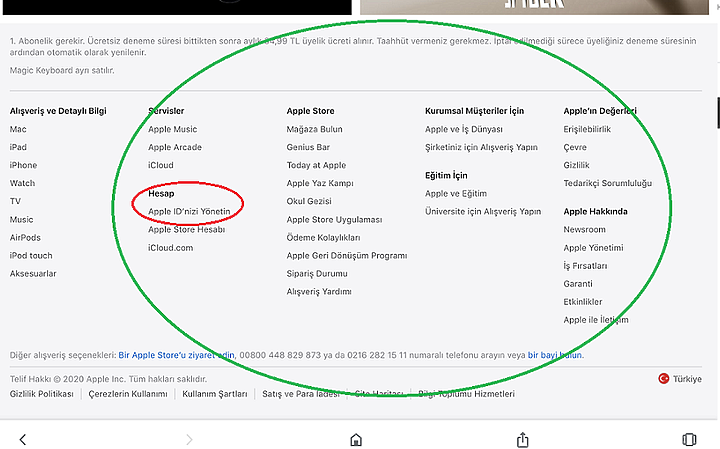
Task: Open Site Haritası footer link
Action: coord(378,393)
